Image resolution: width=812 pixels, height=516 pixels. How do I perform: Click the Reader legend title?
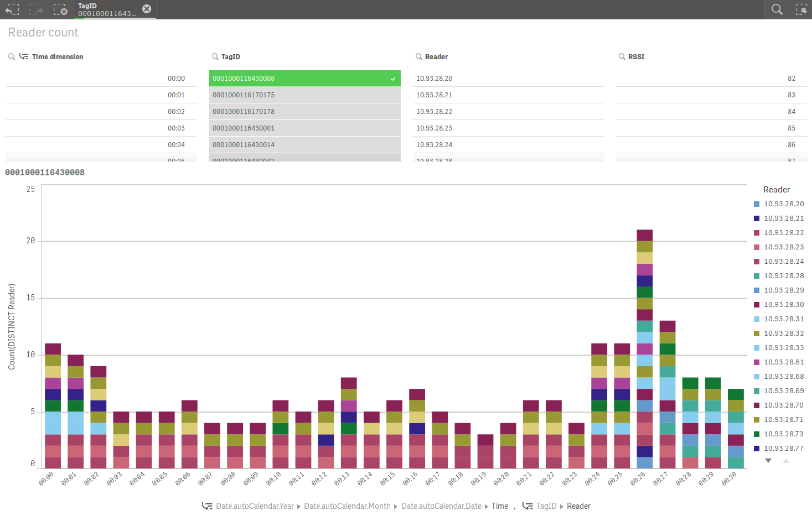(x=777, y=190)
